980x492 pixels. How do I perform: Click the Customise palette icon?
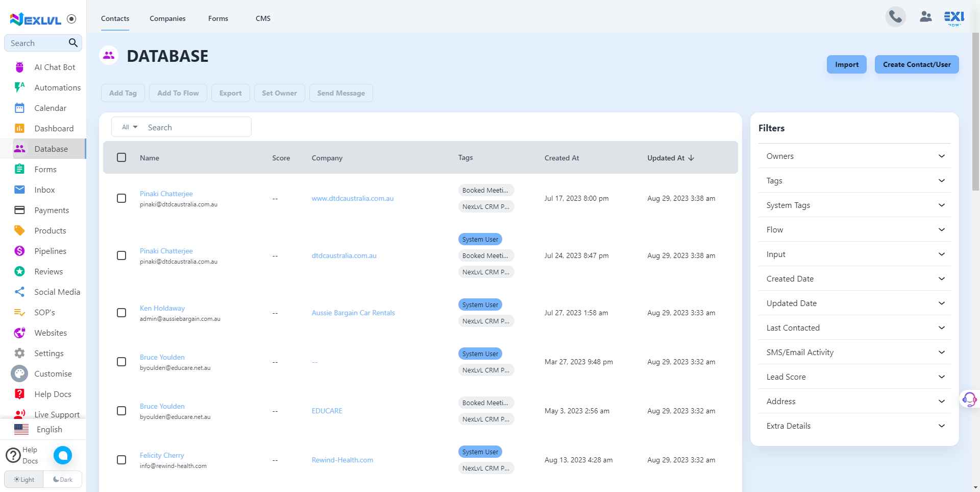pos(19,373)
